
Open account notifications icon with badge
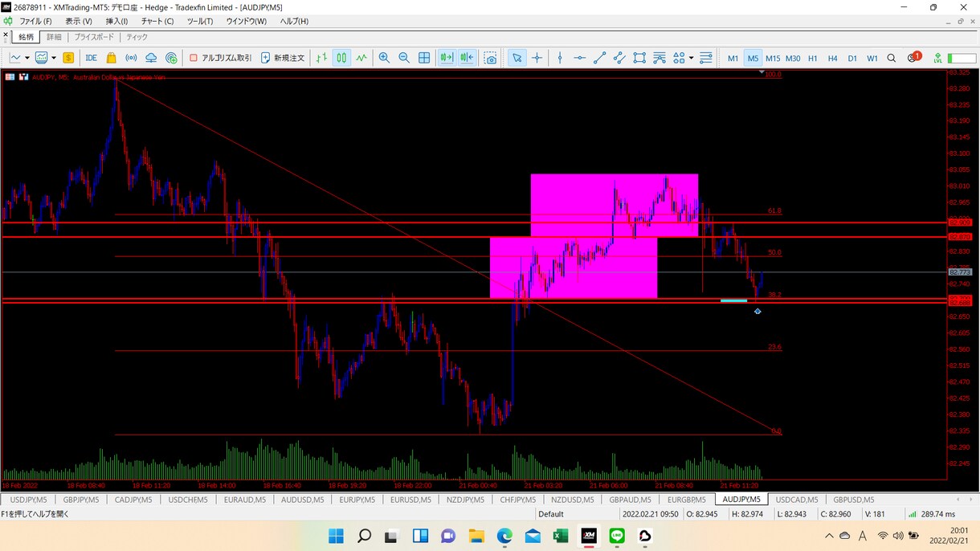(x=914, y=57)
